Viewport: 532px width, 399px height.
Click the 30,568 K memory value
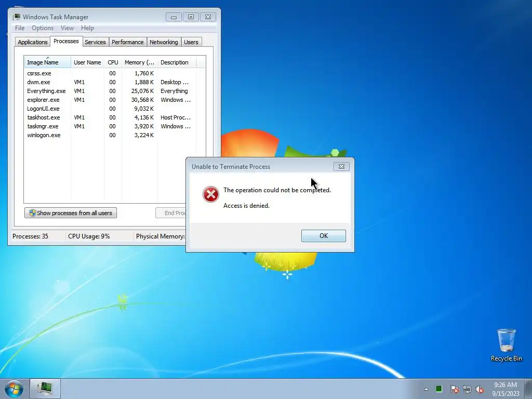click(x=142, y=100)
